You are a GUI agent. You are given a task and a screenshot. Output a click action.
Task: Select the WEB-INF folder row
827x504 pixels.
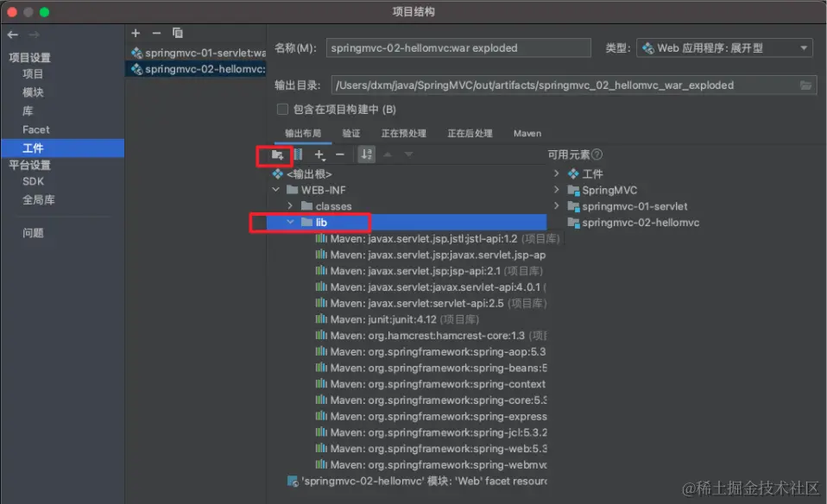pos(323,190)
